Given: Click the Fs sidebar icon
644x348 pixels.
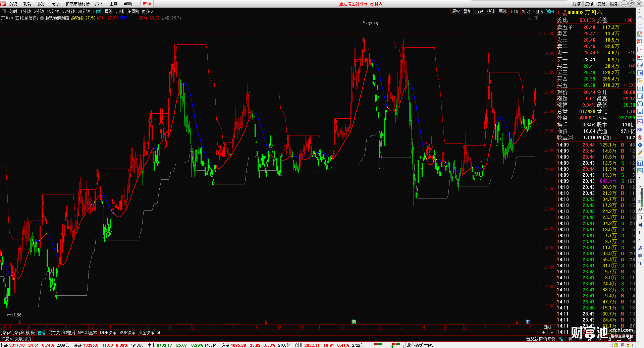Looking at the screenshot, I should tap(640, 163).
